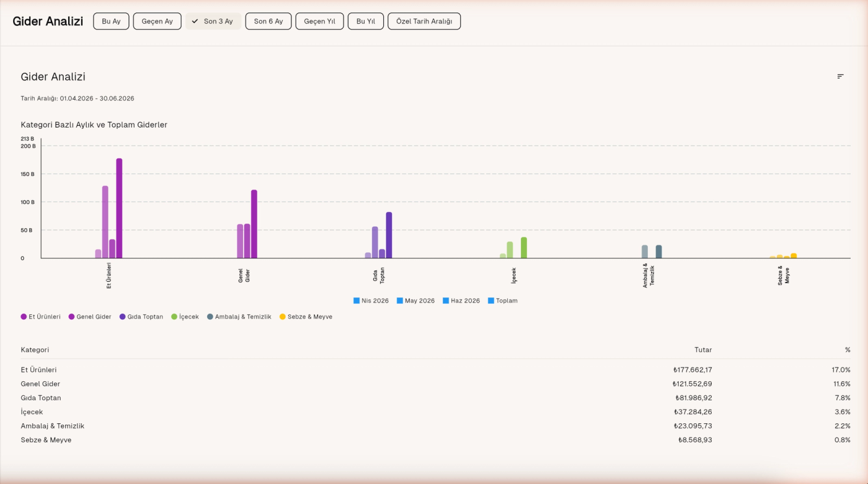Select the 7.8% percentage value
868x484 pixels.
(843, 398)
